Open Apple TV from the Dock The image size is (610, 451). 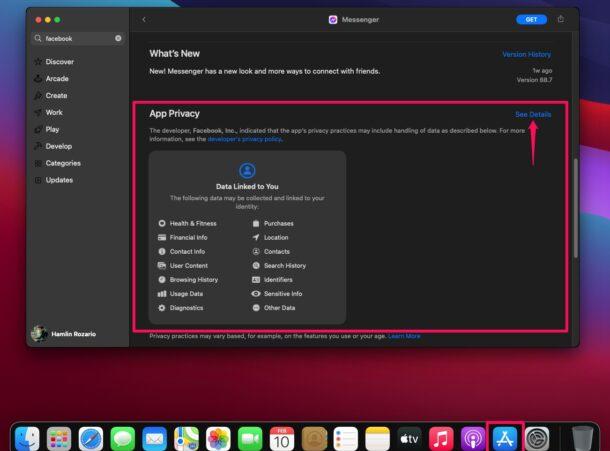[x=409, y=439]
